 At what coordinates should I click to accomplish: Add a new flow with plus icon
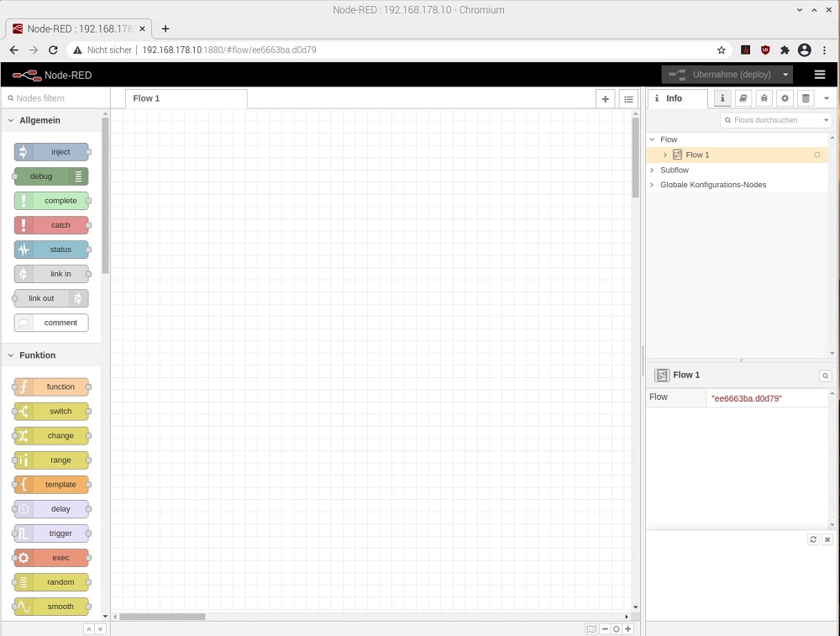(x=605, y=99)
